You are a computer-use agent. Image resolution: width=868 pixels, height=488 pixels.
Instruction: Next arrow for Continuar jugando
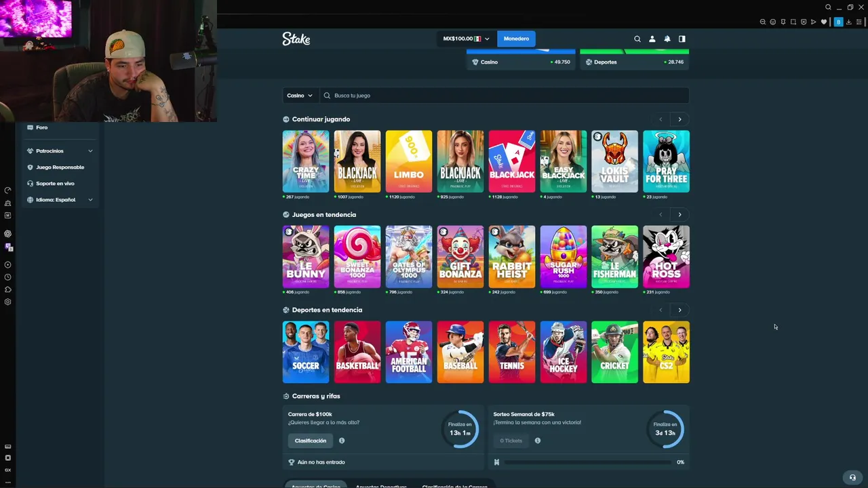pyautogui.click(x=679, y=119)
